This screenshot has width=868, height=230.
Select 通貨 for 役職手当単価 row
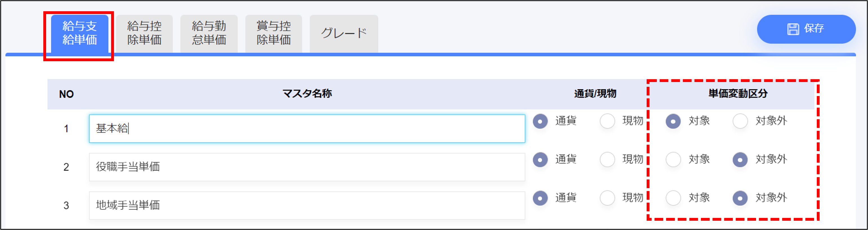pos(540,160)
